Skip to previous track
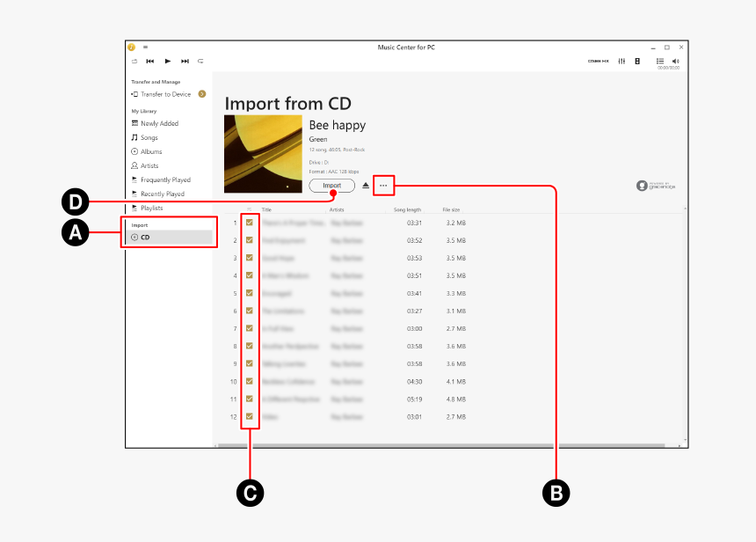The width and height of the screenshot is (756, 542). 150,62
